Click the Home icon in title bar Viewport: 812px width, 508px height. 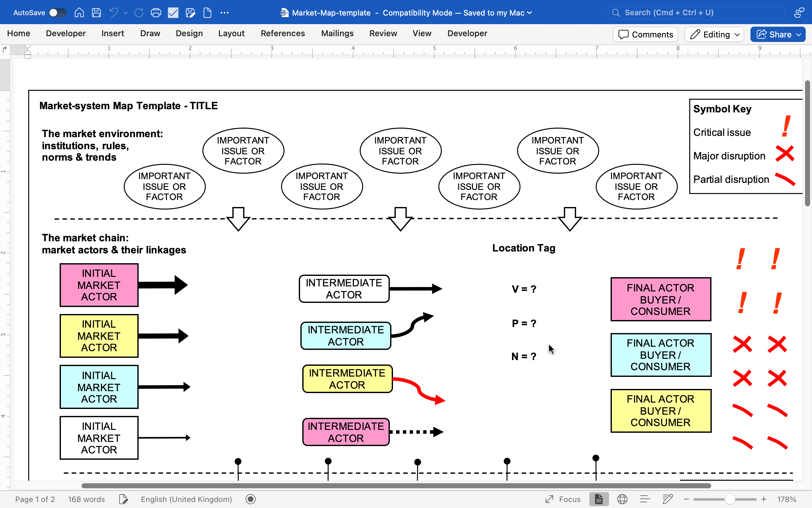(79, 13)
